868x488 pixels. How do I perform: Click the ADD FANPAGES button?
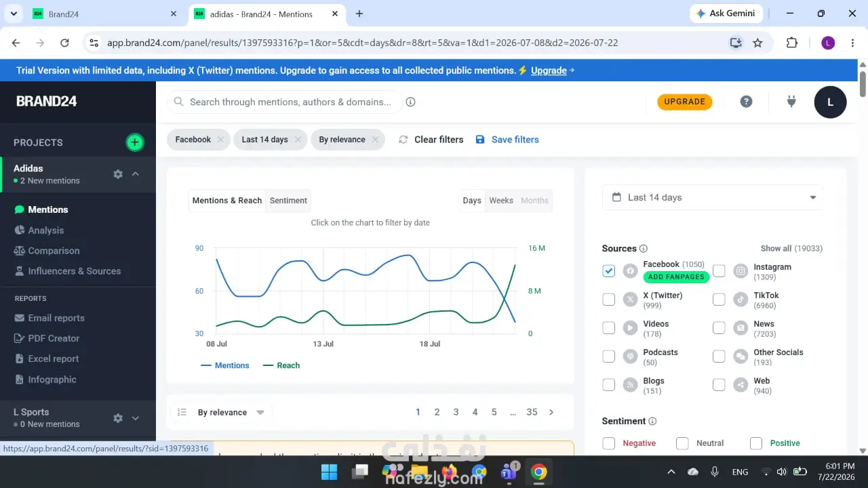676,277
